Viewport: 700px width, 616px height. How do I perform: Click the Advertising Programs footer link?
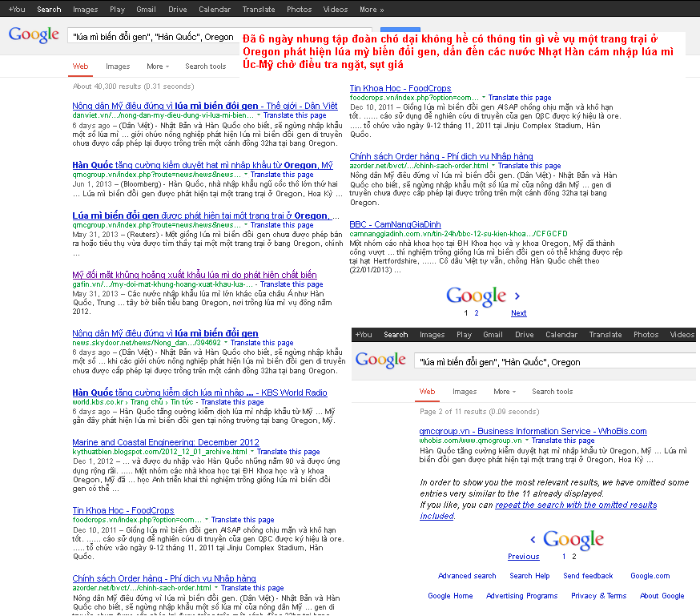(x=522, y=596)
